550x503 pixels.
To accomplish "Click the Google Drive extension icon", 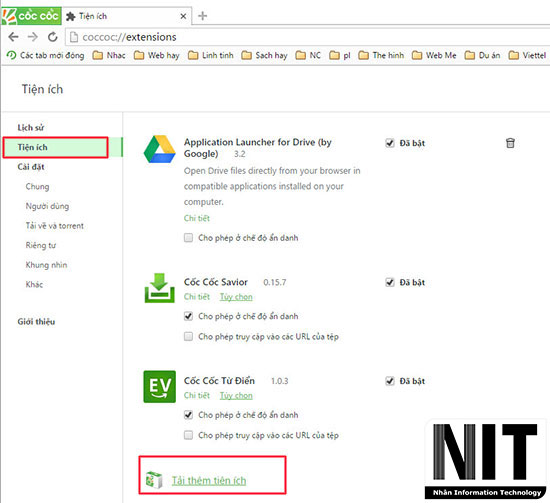I will tap(160, 149).
